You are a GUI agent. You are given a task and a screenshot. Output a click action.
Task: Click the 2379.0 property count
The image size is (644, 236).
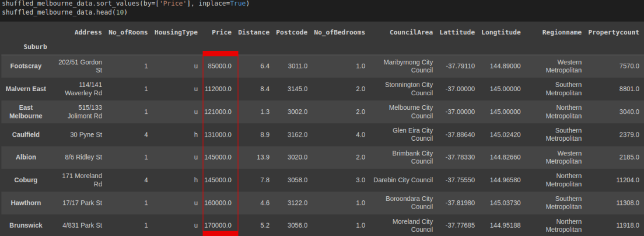click(629, 134)
